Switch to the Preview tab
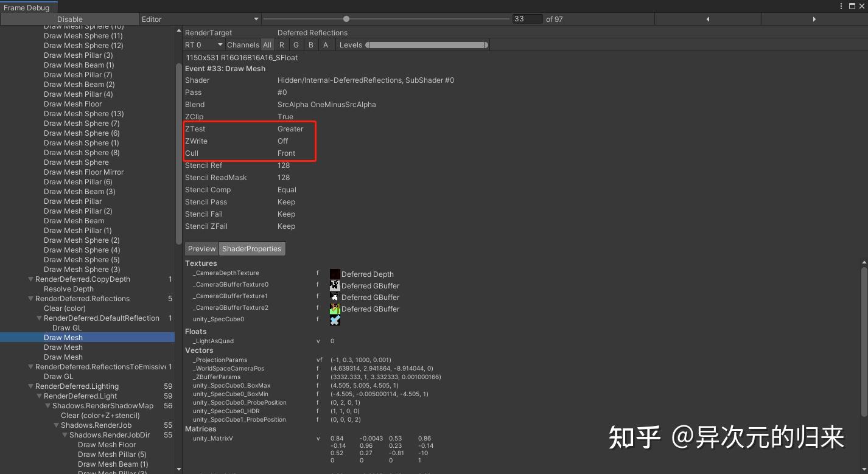868x474 pixels. click(x=201, y=248)
